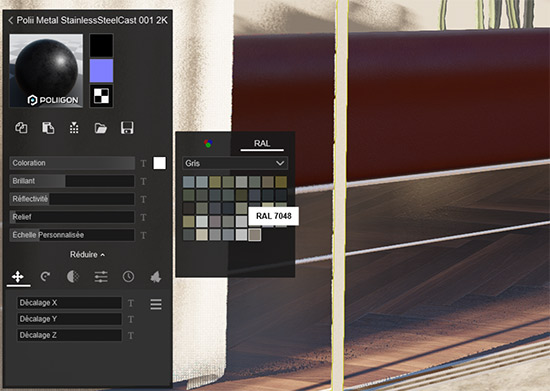The image size is (550, 391).
Task: Open the white Coloration color swatch
Action: coord(160,163)
